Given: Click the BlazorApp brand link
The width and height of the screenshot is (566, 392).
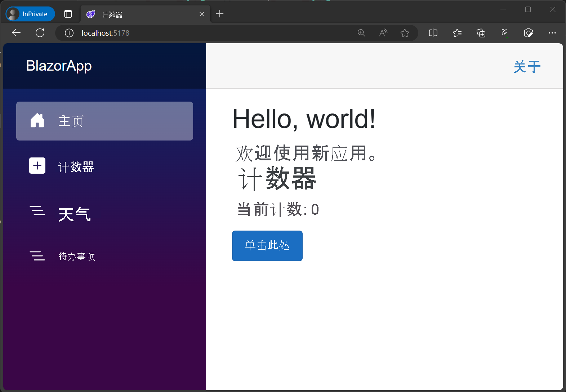Looking at the screenshot, I should pyautogui.click(x=59, y=66).
